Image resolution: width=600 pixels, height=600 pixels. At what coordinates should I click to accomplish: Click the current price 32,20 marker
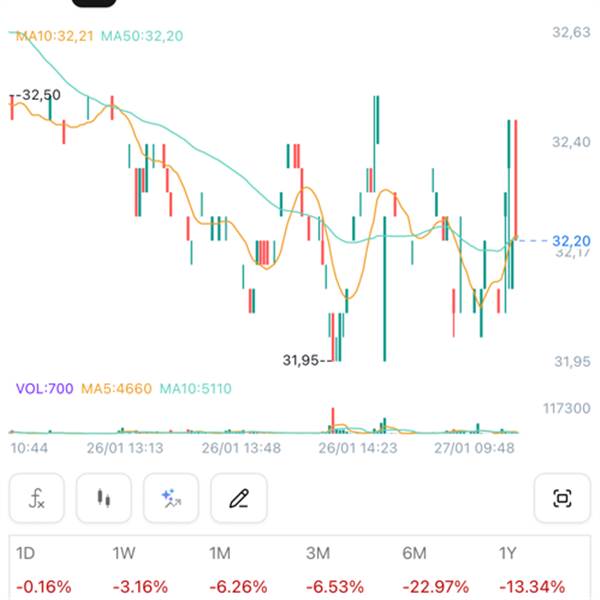pos(571,240)
